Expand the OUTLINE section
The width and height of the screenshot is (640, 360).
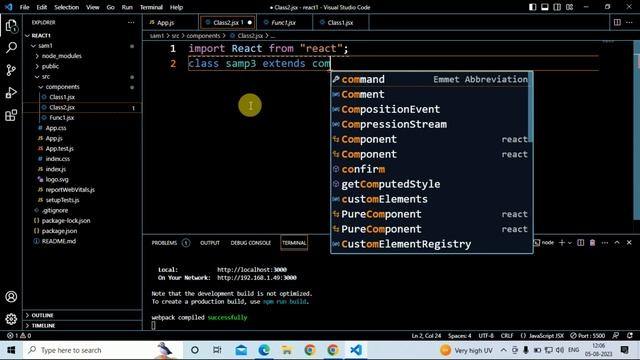click(x=82, y=315)
